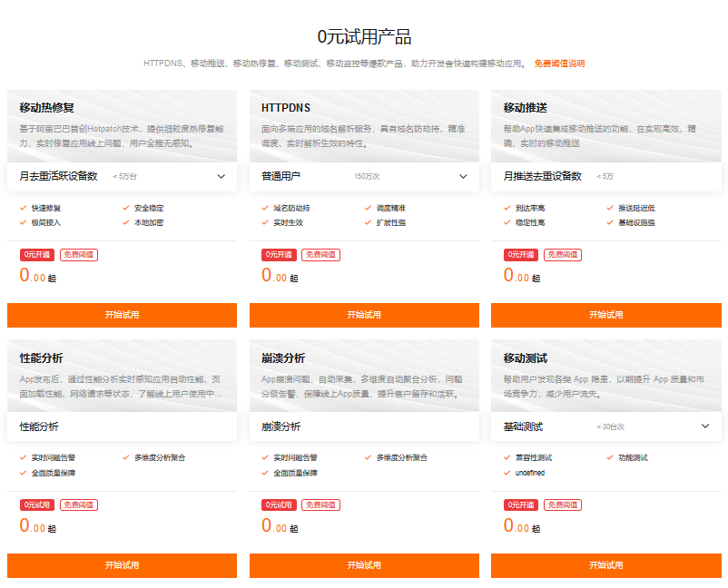Screen dimensions: 728x588
Task: Select the 崩溃分析 card heading
Action: point(282,358)
